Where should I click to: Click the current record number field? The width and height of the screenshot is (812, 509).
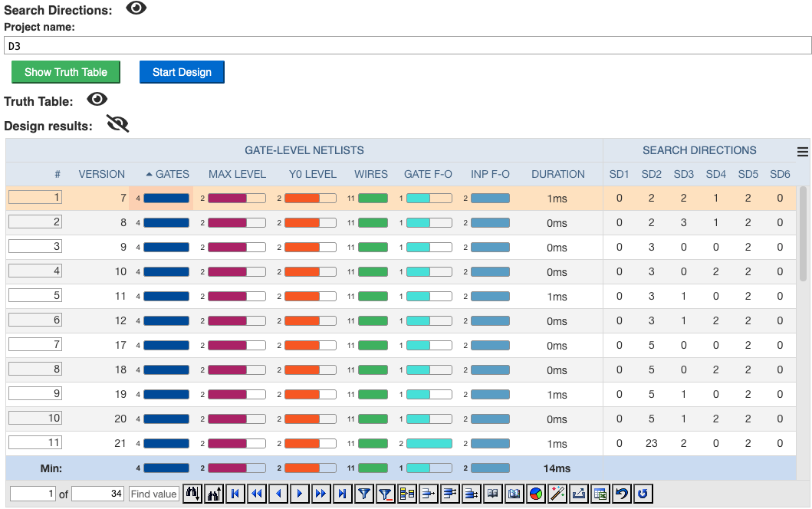[33, 494]
